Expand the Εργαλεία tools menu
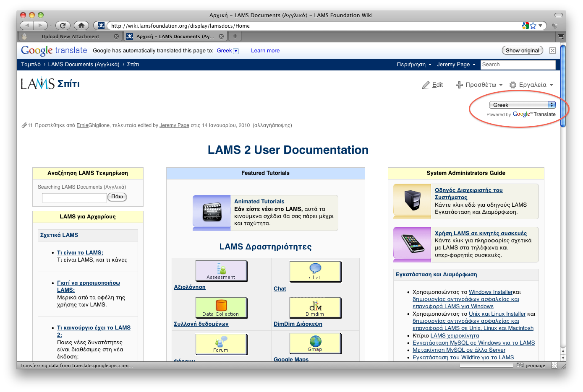The width and height of the screenshot is (583, 392). coord(531,85)
